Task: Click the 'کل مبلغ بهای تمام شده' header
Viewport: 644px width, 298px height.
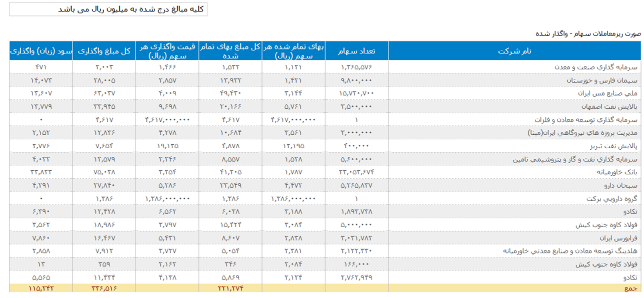Action: click(230, 51)
